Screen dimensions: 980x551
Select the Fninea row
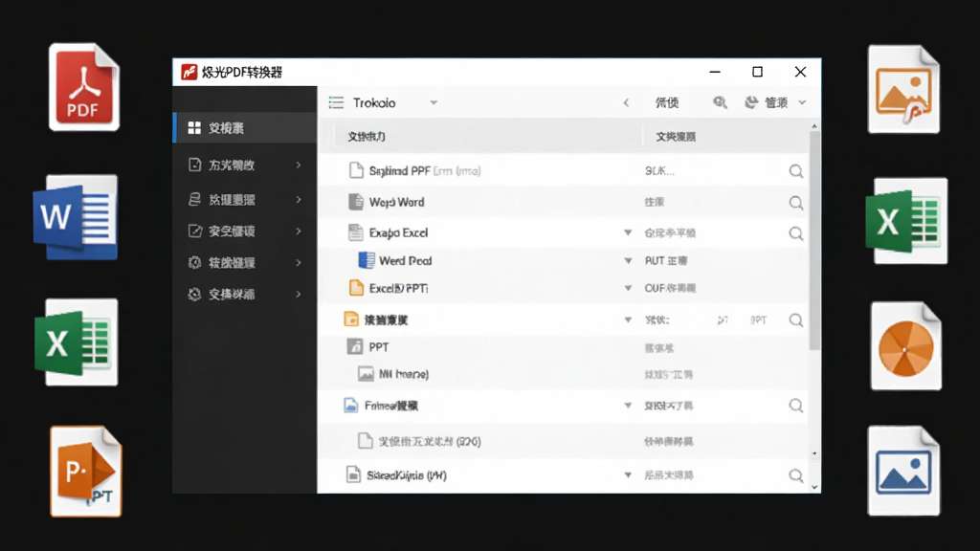point(564,406)
